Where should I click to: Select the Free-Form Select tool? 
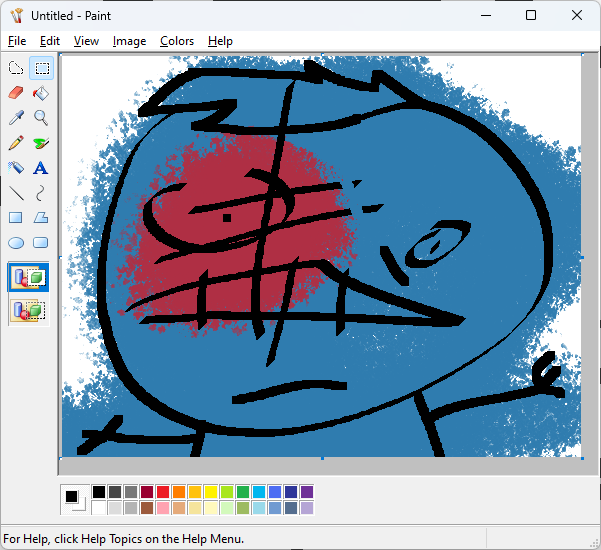(16, 68)
